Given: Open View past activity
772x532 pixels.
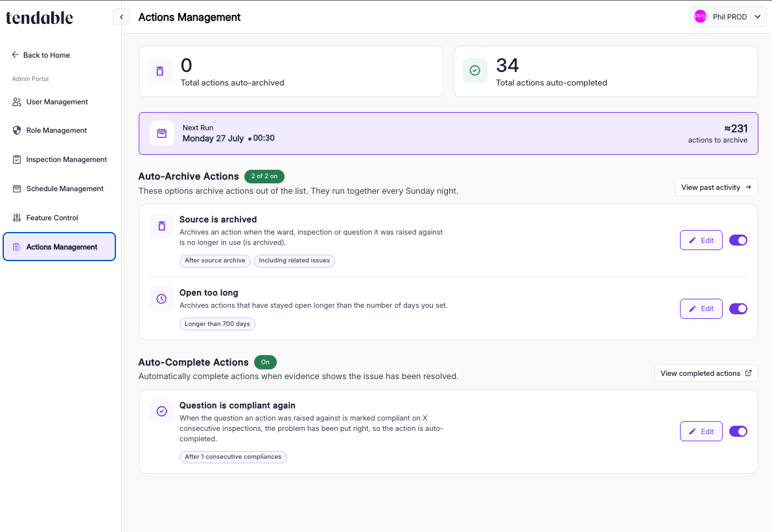Looking at the screenshot, I should pyautogui.click(x=716, y=187).
